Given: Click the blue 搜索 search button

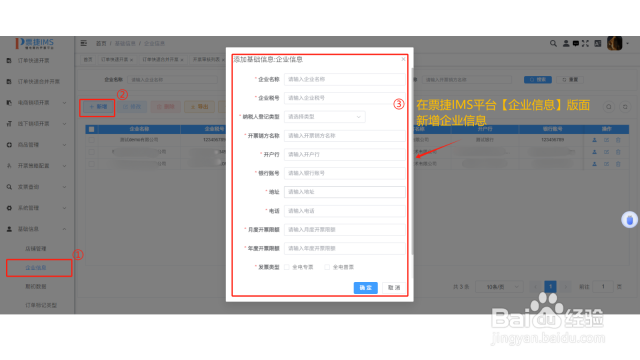Looking at the screenshot, I should [538, 80].
